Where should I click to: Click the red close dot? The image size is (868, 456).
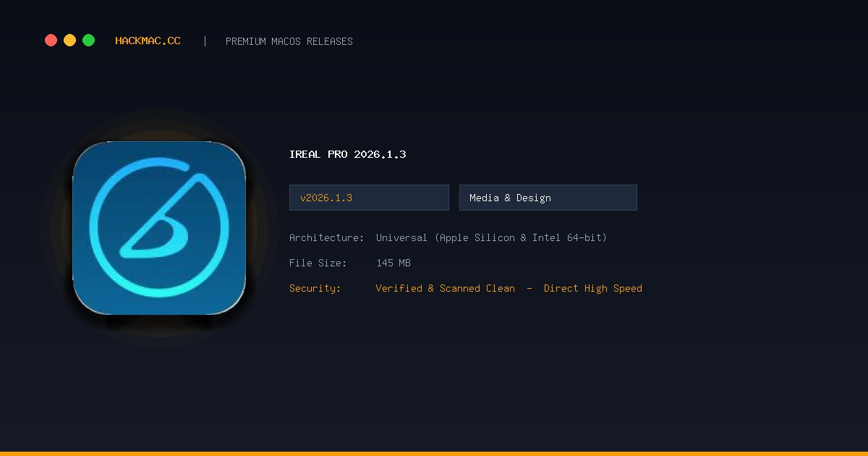(51, 41)
